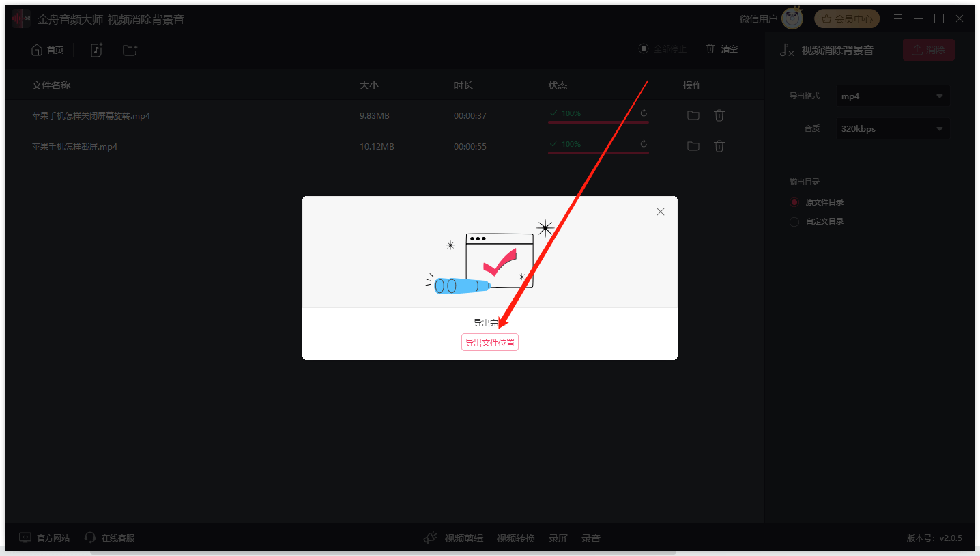This screenshot has height=556, width=980.
Task: Click 全部停止 stop all
Action: click(663, 49)
